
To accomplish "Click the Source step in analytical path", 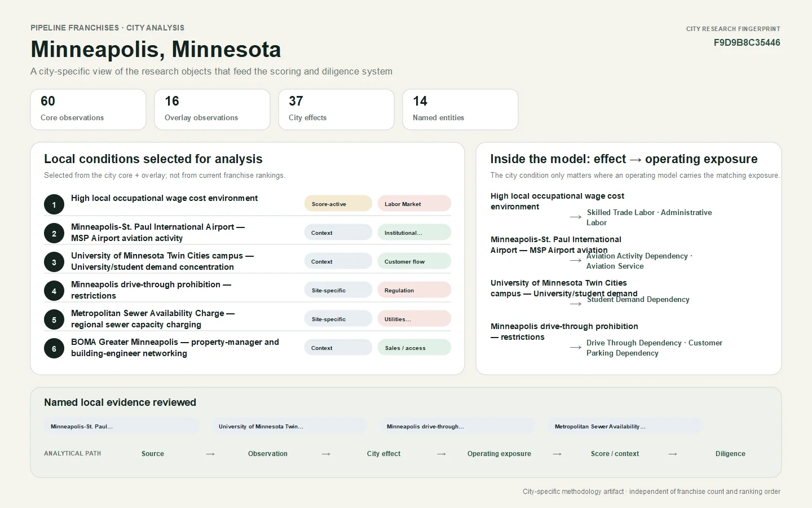I will coord(153,454).
